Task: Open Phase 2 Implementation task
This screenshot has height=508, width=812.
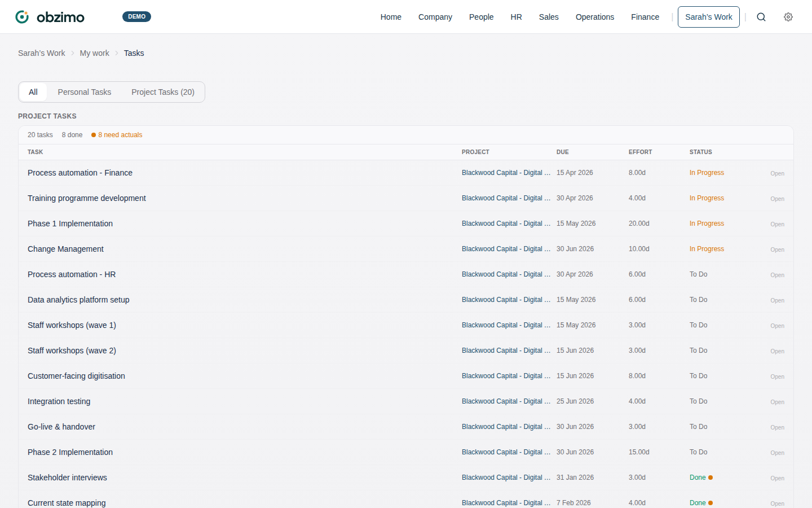Action: click(x=70, y=452)
